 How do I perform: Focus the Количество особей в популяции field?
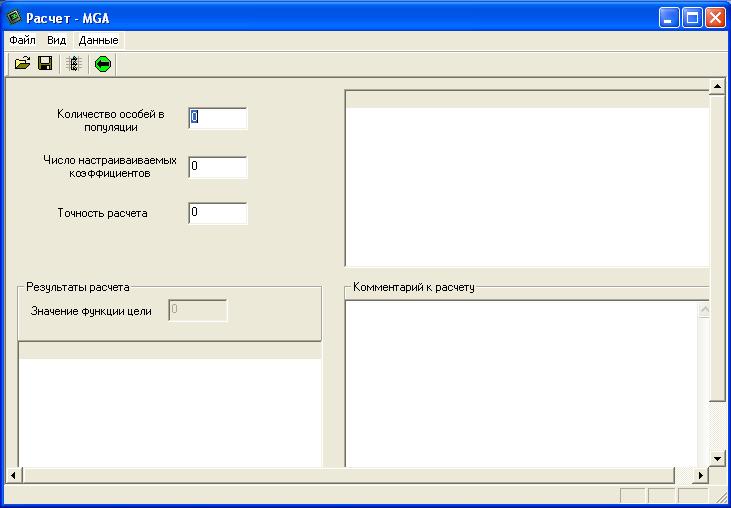click(x=217, y=118)
